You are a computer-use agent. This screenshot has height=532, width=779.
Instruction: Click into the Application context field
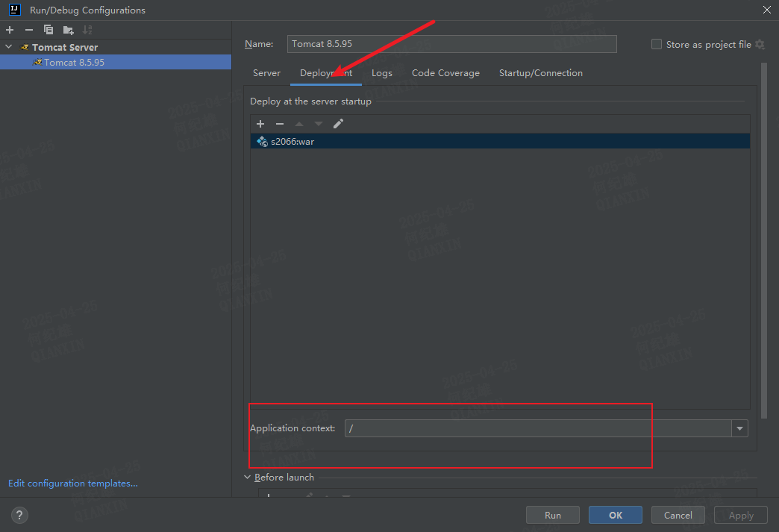point(538,428)
